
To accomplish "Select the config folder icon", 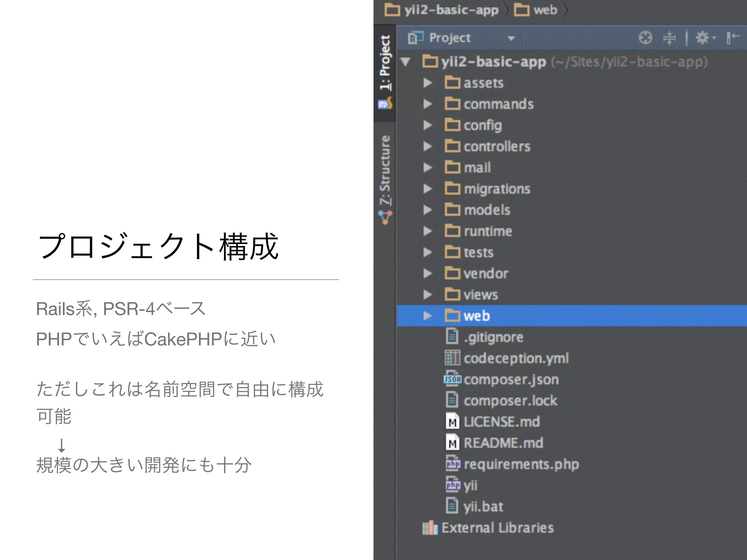I will (x=452, y=125).
